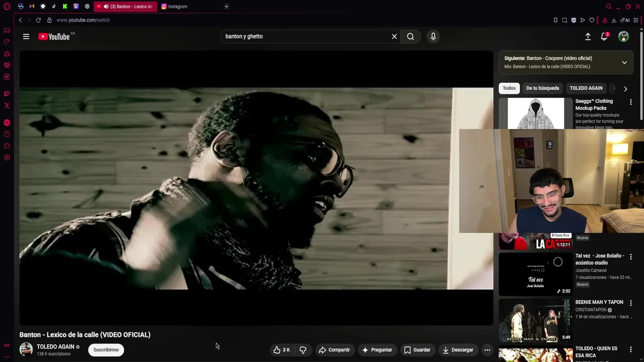Click the video player area
Viewport: 644px width, 362px height.
(256, 188)
